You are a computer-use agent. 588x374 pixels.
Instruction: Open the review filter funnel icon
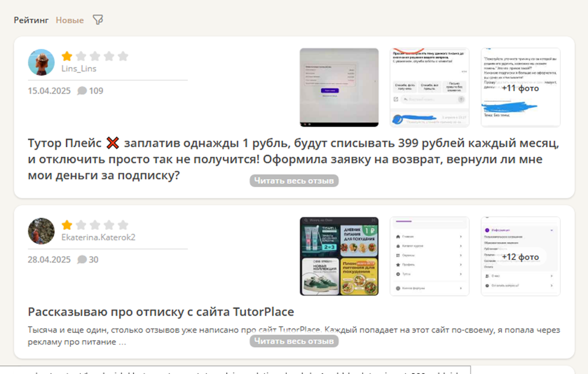(98, 19)
